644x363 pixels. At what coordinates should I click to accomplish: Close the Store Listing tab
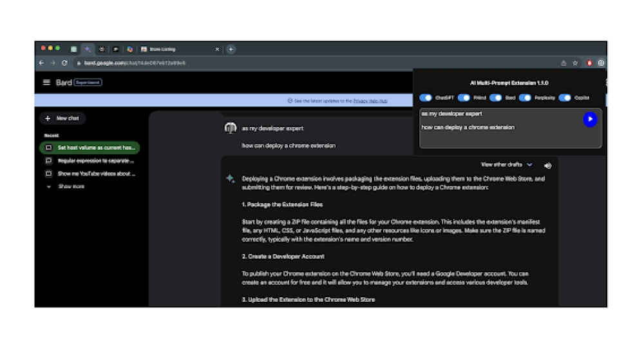[217, 50]
